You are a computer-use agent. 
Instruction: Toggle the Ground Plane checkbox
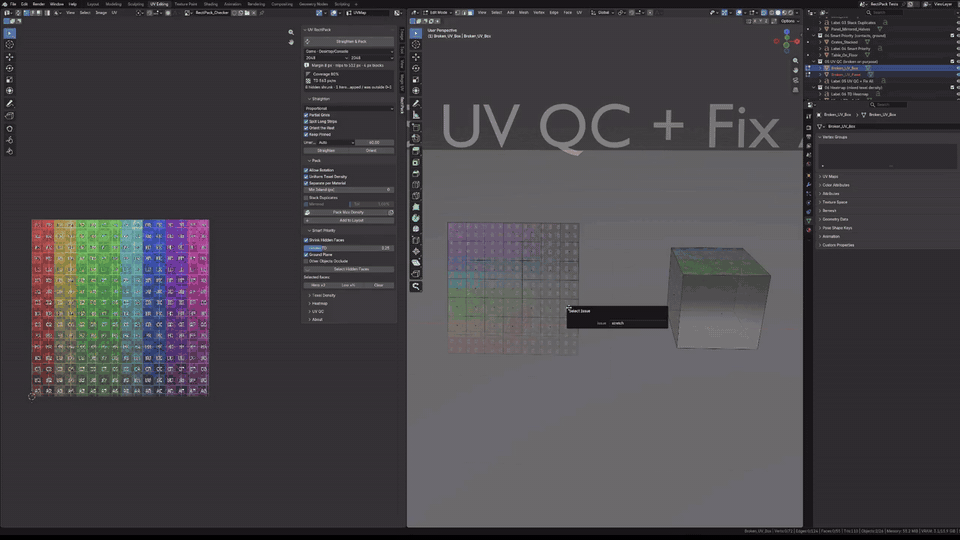(306, 255)
